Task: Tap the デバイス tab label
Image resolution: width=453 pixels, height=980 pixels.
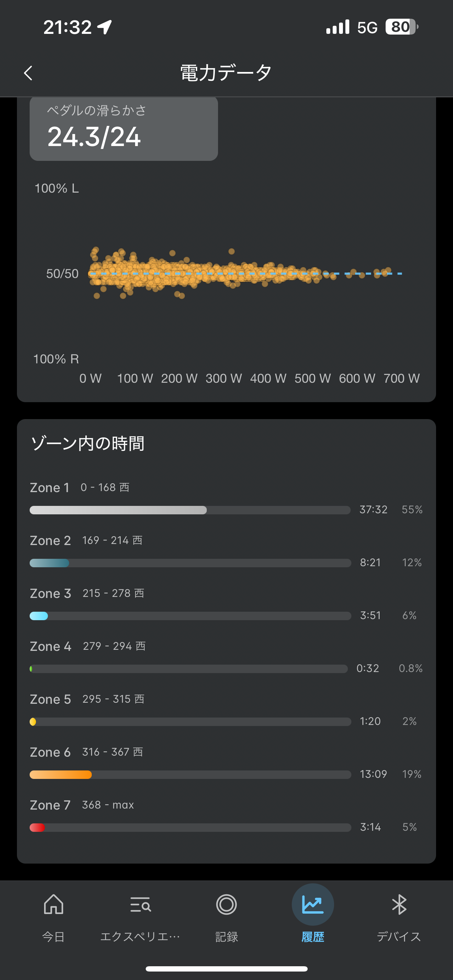Action: (x=399, y=937)
